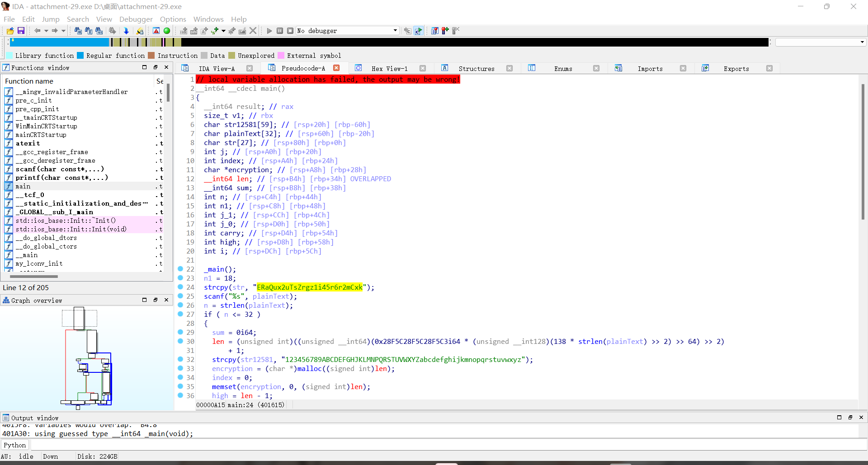Open the View menu
This screenshot has height=465, width=868.
[104, 19]
